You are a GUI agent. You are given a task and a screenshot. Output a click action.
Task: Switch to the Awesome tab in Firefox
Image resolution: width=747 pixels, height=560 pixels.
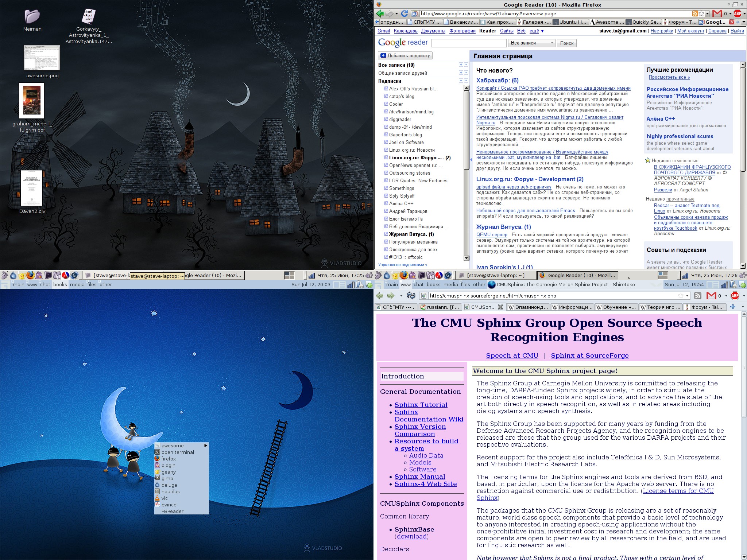(607, 22)
